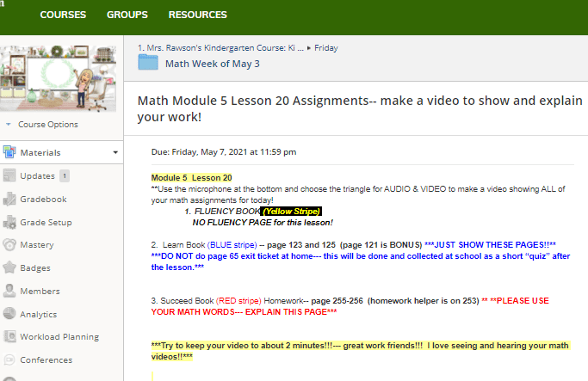588x381 pixels.
Task: Click the Updates sidebar icon
Action: click(9, 175)
